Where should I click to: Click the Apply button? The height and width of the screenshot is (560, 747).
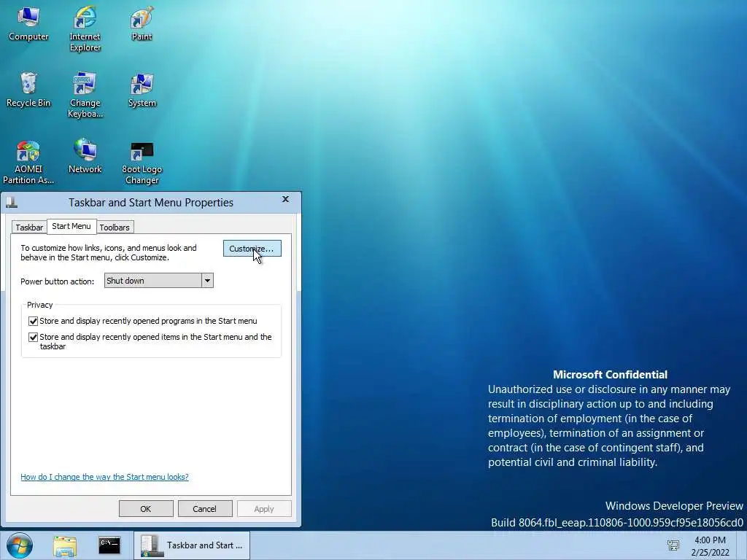264,508
